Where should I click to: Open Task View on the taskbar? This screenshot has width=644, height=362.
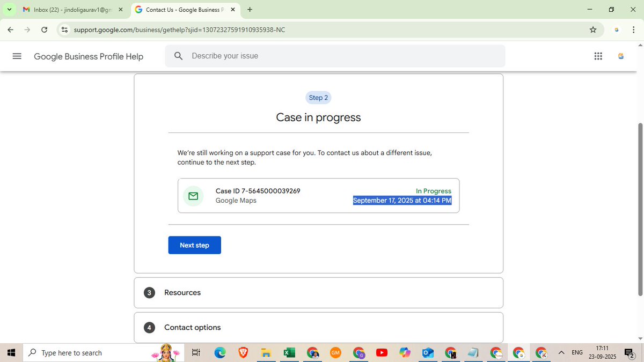point(196,353)
